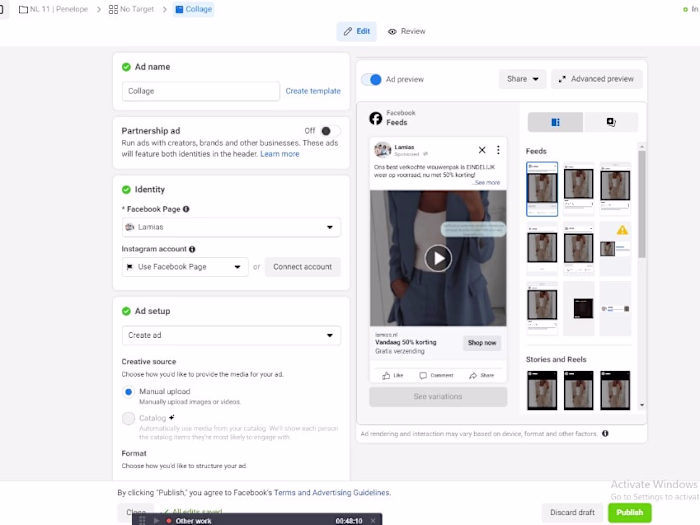700x525 pixels.
Task: Select the second Feeds placement thumbnail
Action: point(579,189)
